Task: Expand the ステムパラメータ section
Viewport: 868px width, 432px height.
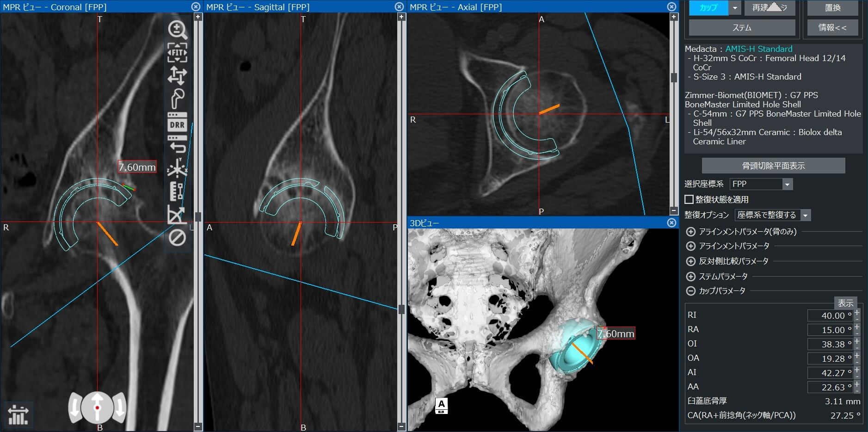Action: click(690, 277)
